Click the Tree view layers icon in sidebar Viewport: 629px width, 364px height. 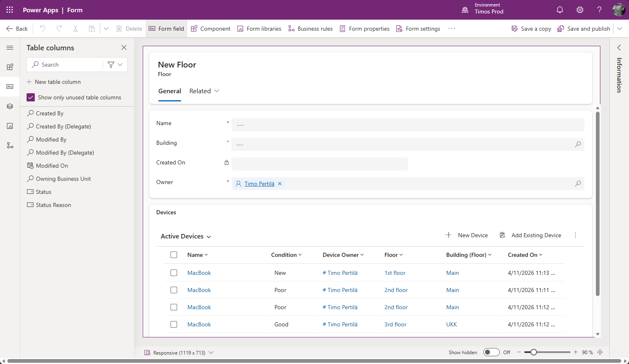[x=10, y=106]
